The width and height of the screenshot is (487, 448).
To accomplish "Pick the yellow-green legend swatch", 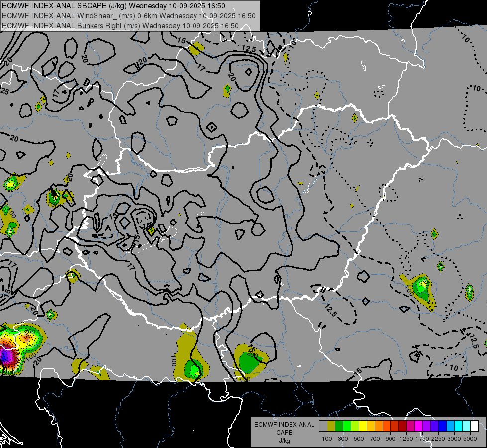I will click(355, 426).
